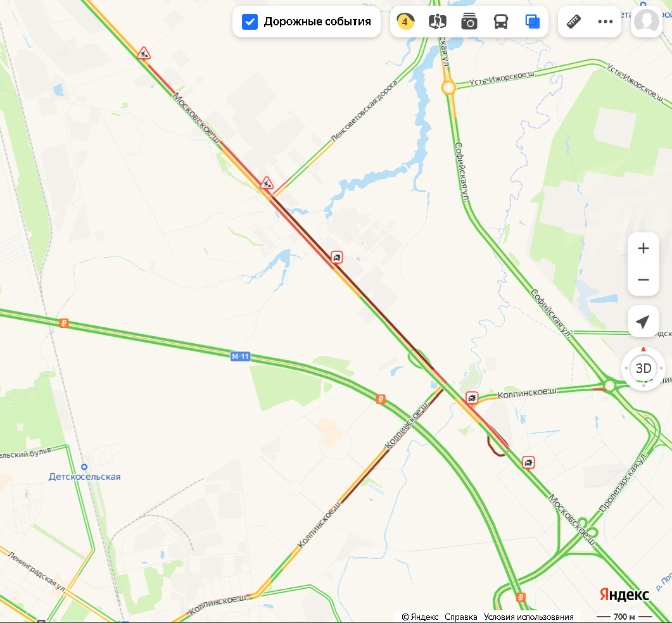Click the M-11 highway badge
672x623 pixels.
(x=240, y=356)
